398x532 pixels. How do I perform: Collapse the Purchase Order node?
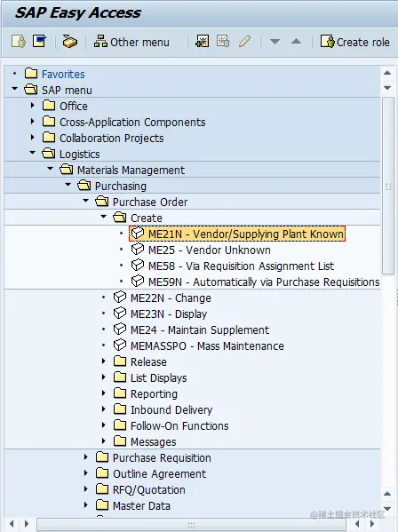86,201
